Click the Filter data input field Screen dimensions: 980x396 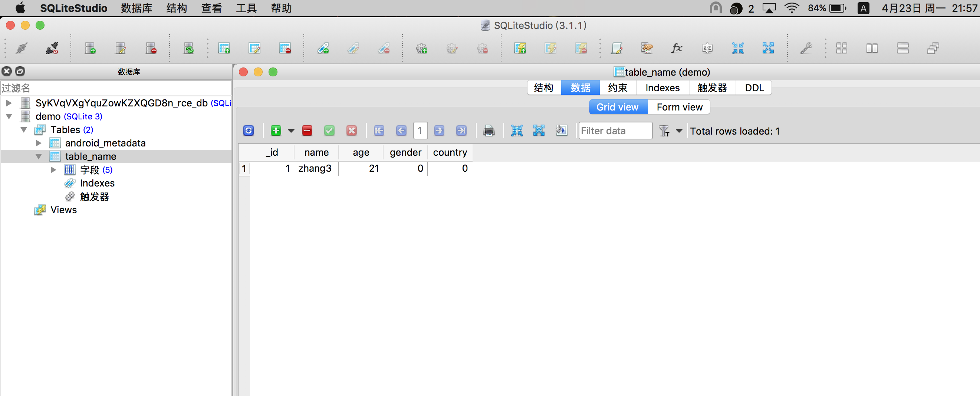[x=615, y=131]
